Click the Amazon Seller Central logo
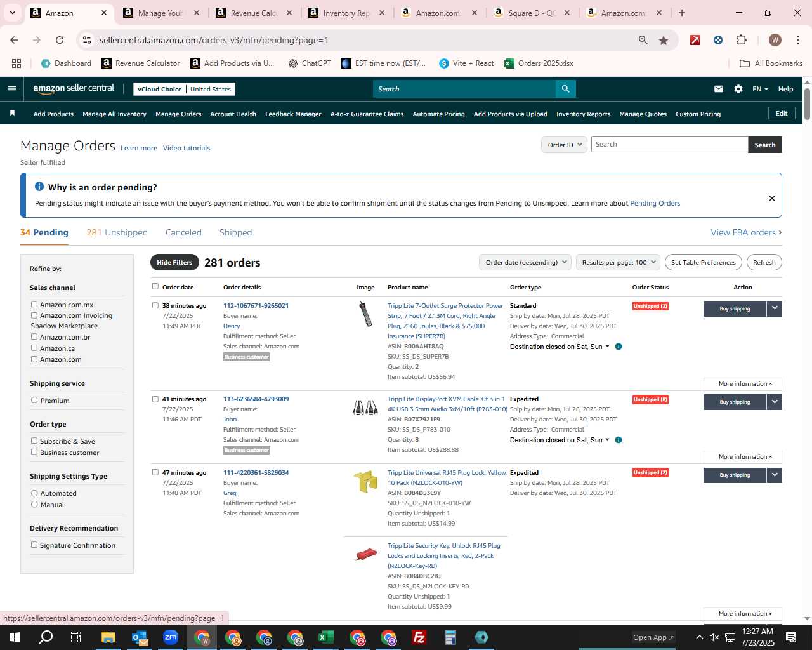 coord(74,89)
